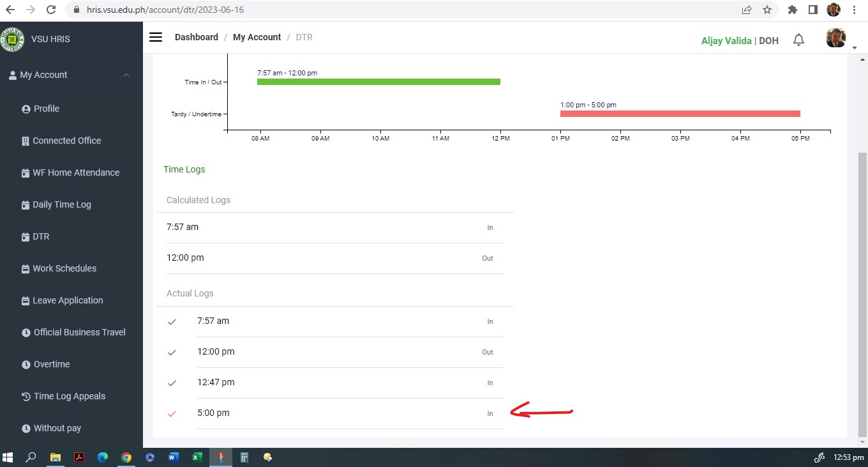Open Profile from the sidebar
This screenshot has height=467, width=868.
[x=46, y=109]
